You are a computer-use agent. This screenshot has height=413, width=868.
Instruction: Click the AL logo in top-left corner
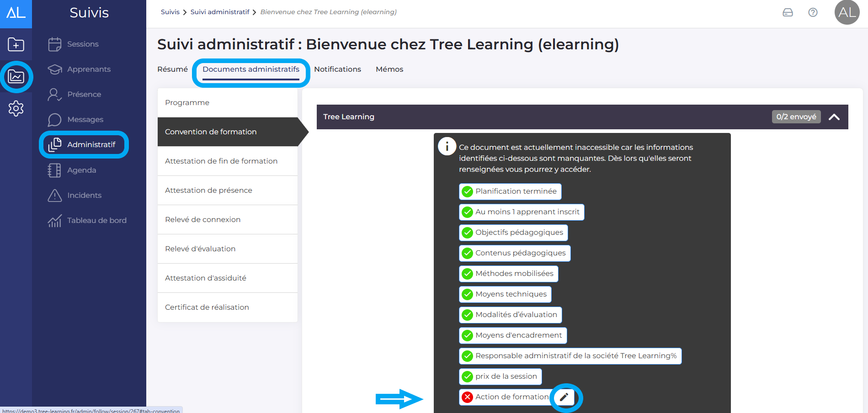16,13
